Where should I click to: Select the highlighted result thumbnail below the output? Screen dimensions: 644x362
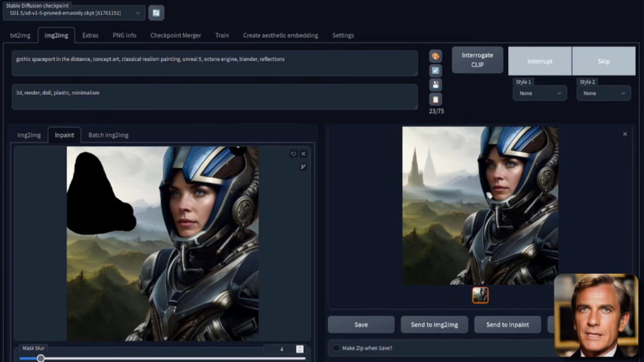(480, 294)
